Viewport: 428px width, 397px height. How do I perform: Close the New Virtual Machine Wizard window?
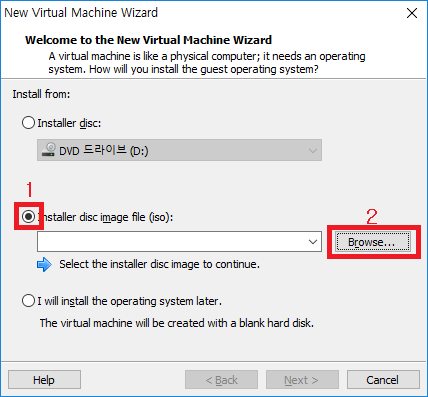(x=412, y=13)
